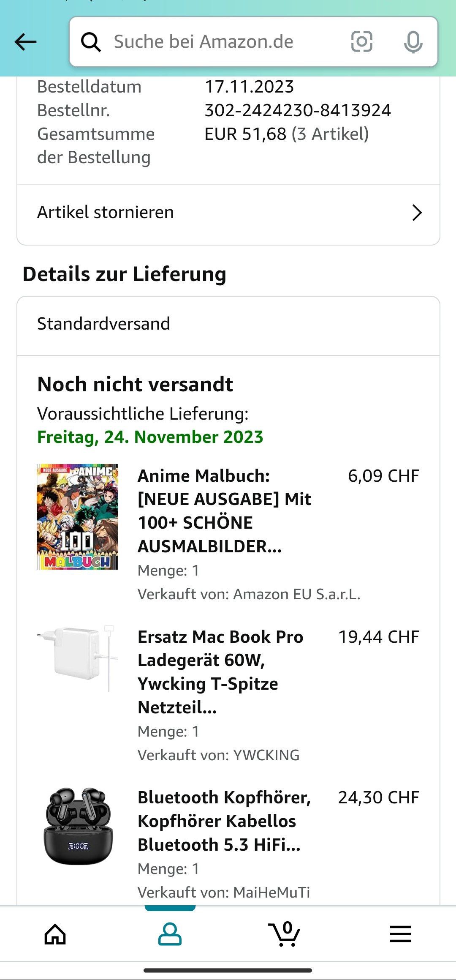Open Anime Malbuch cover thumbnail
The width and height of the screenshot is (456, 980).
pos(77,517)
